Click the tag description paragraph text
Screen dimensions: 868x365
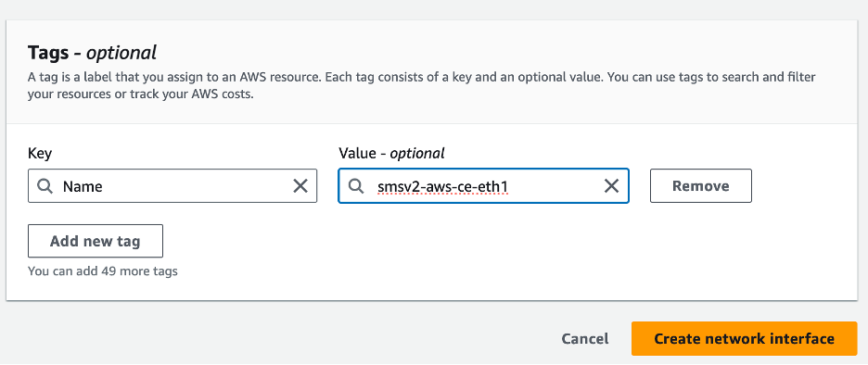click(x=422, y=85)
